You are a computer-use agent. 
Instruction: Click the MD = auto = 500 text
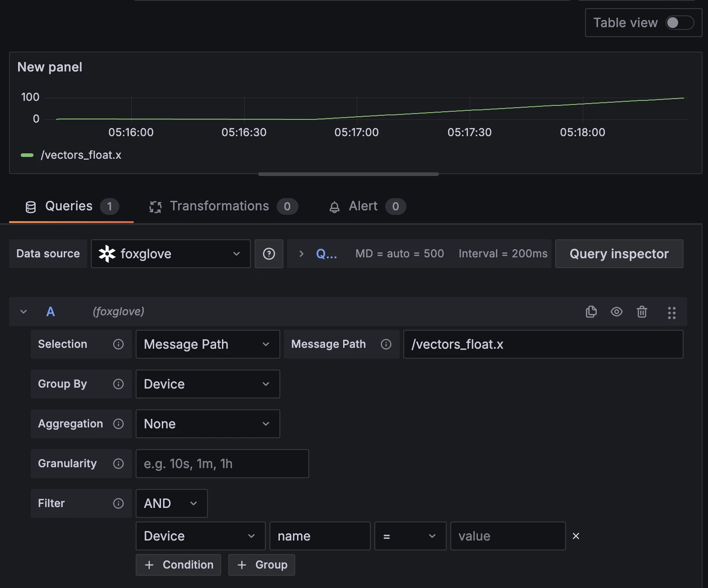click(400, 254)
